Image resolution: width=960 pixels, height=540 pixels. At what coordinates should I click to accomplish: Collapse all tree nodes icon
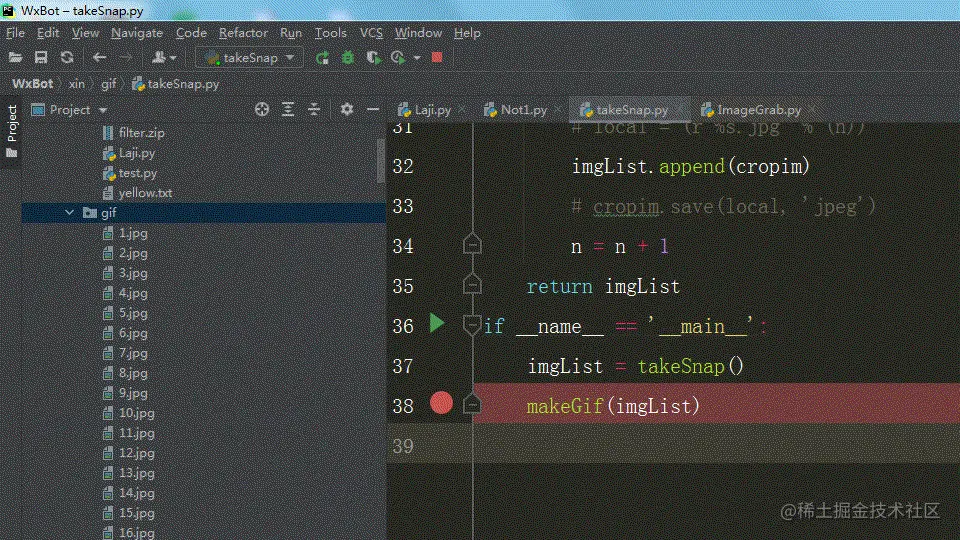pyautogui.click(x=313, y=110)
